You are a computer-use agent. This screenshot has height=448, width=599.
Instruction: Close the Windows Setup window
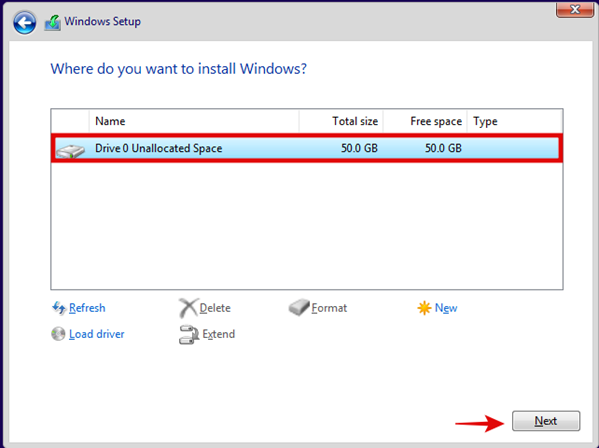(575, 9)
